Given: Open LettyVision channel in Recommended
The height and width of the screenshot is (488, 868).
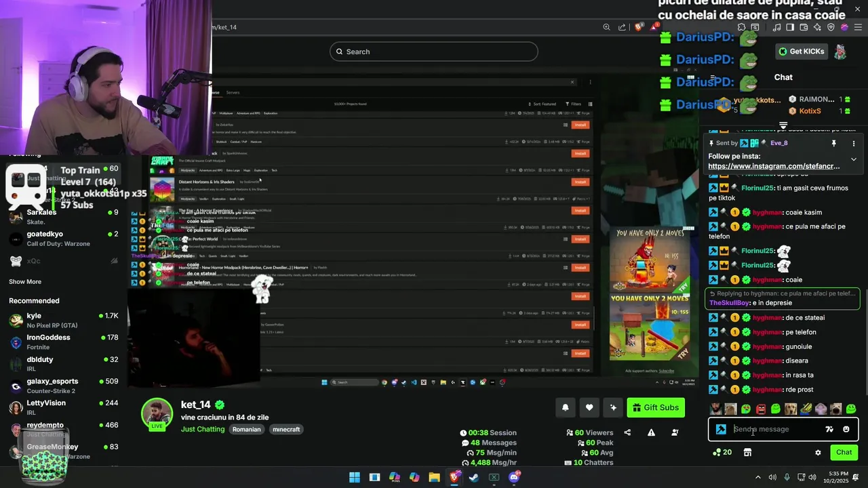Looking at the screenshot, I should [64, 407].
